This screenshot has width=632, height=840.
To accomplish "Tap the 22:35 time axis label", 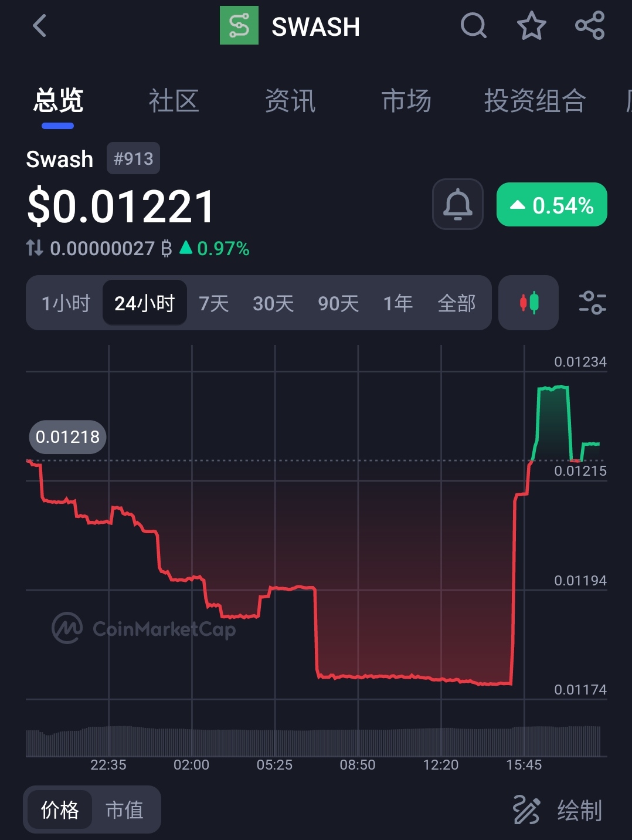I will point(108,764).
